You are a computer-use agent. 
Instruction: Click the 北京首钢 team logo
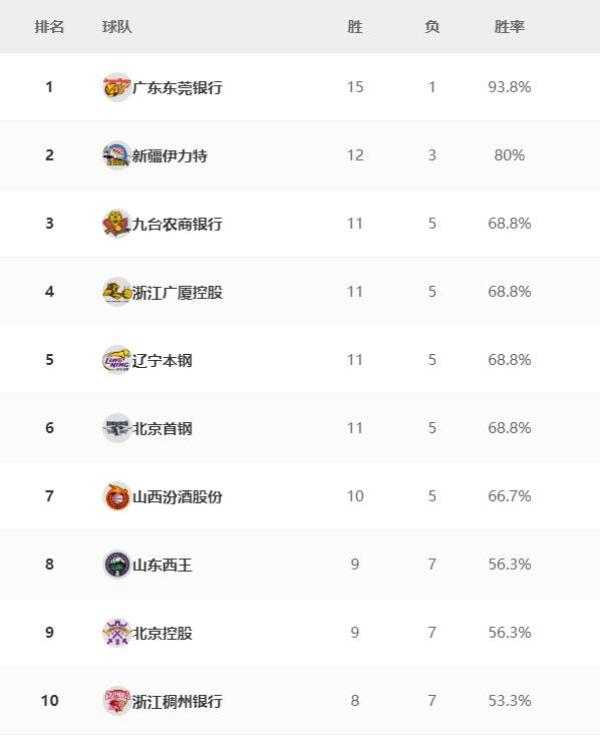(x=117, y=428)
